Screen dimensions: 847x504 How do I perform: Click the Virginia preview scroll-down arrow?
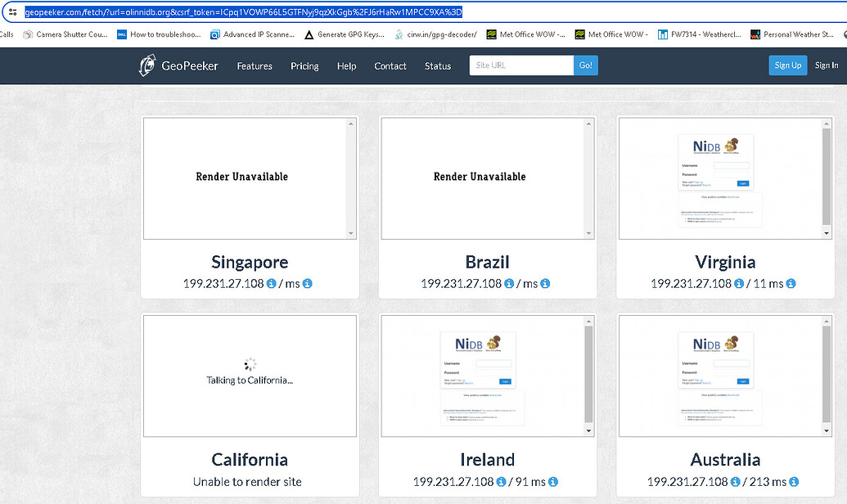click(827, 234)
